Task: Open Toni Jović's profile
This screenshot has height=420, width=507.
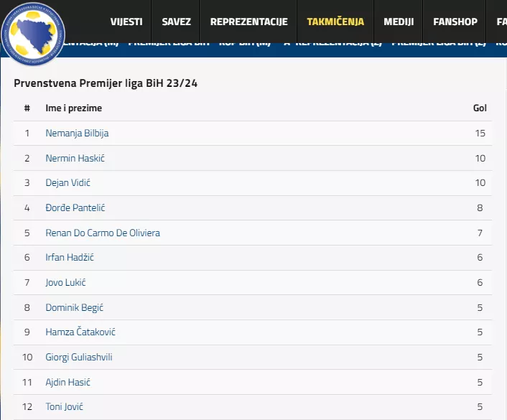Action: pyautogui.click(x=65, y=406)
